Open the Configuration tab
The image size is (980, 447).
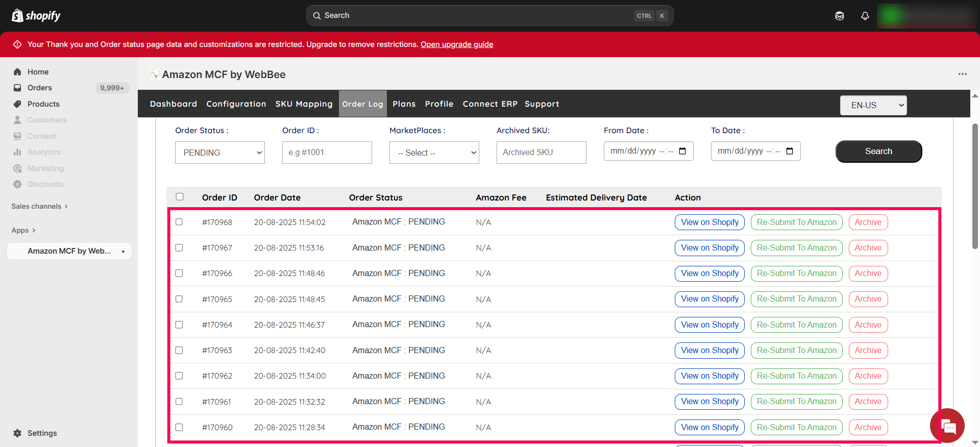pyautogui.click(x=236, y=104)
